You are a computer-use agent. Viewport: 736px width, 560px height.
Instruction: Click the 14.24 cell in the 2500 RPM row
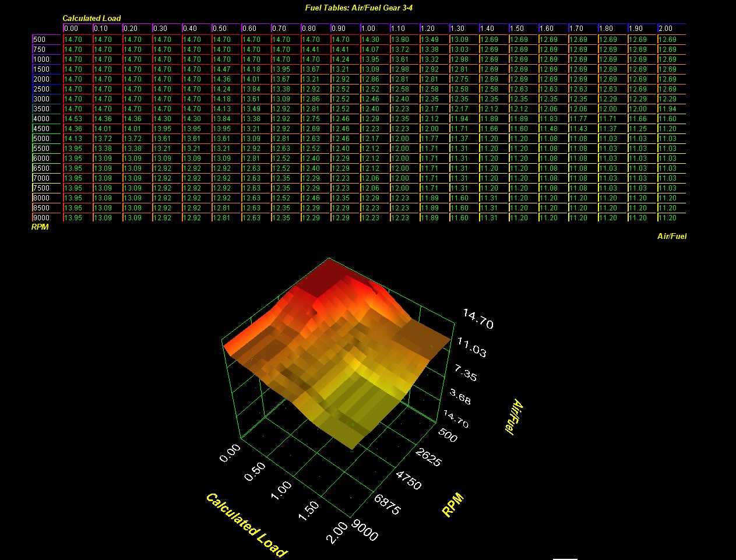(x=226, y=89)
